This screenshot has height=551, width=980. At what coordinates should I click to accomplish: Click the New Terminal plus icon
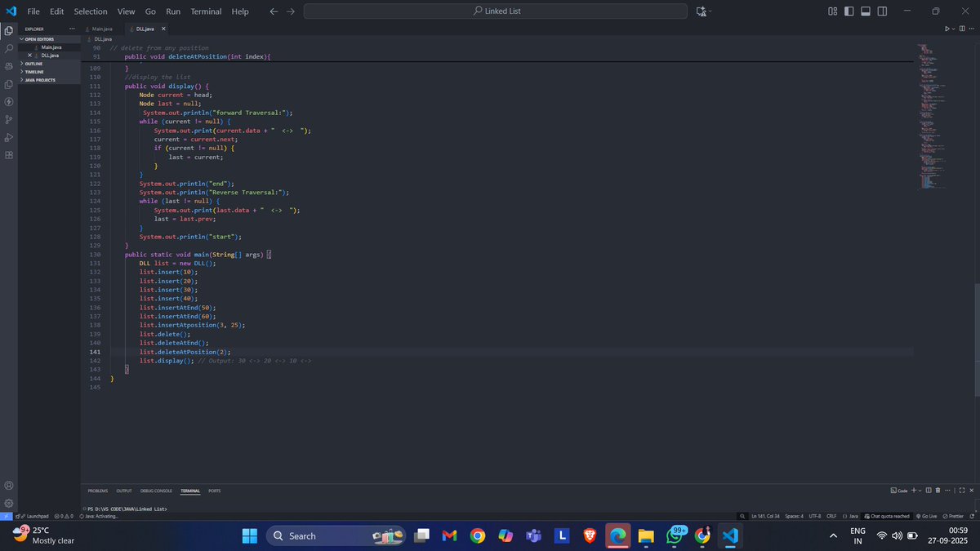913,491
